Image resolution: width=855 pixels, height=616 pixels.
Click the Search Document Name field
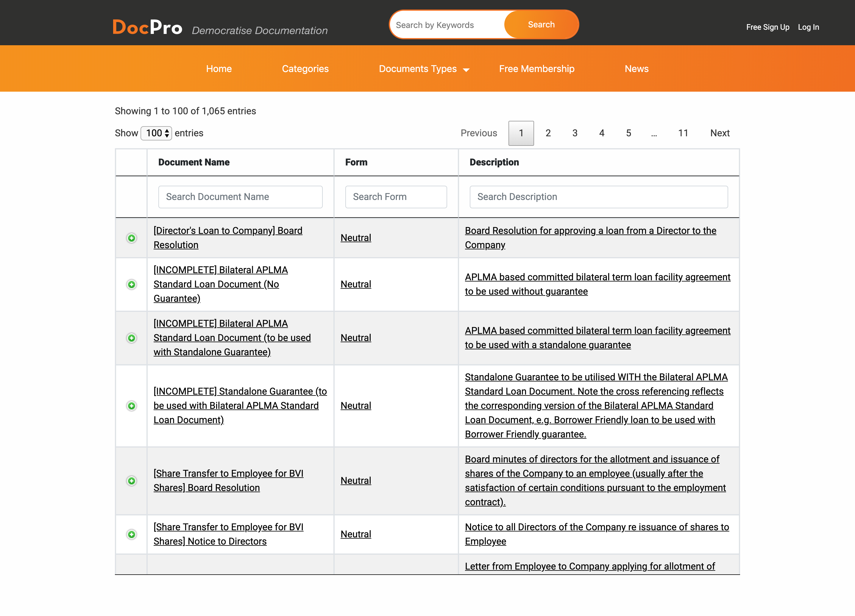point(240,197)
